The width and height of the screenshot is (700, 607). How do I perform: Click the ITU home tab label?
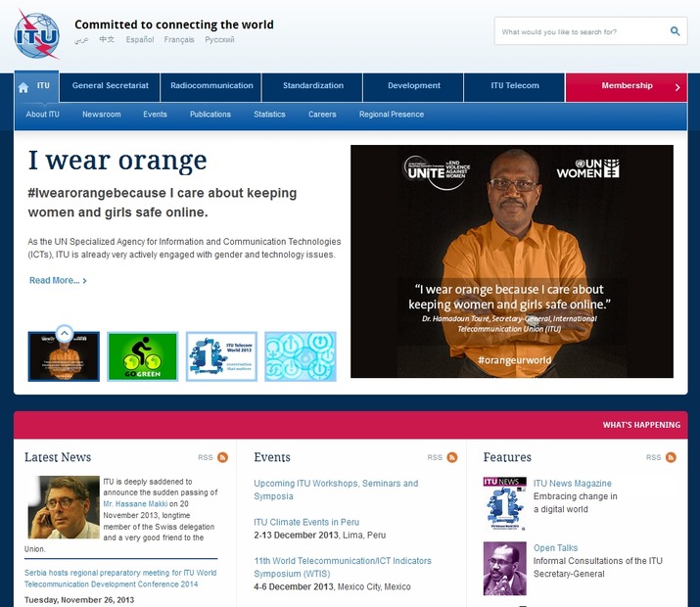click(43, 85)
